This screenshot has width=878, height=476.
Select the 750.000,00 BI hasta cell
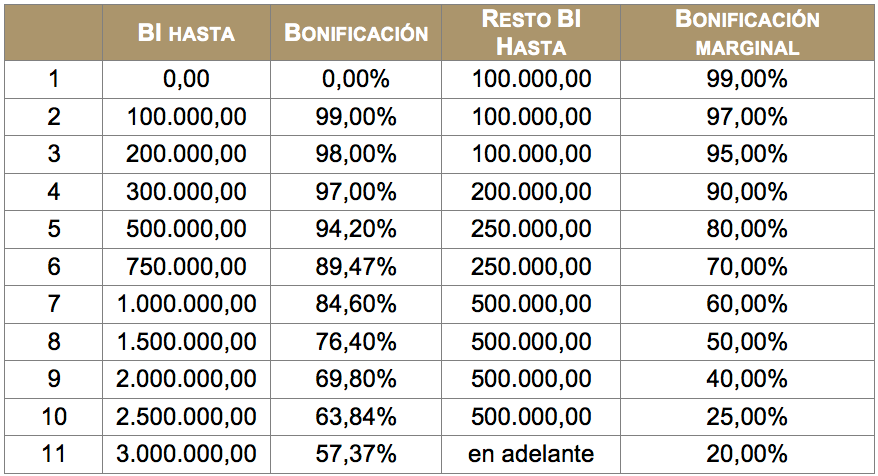point(186,267)
